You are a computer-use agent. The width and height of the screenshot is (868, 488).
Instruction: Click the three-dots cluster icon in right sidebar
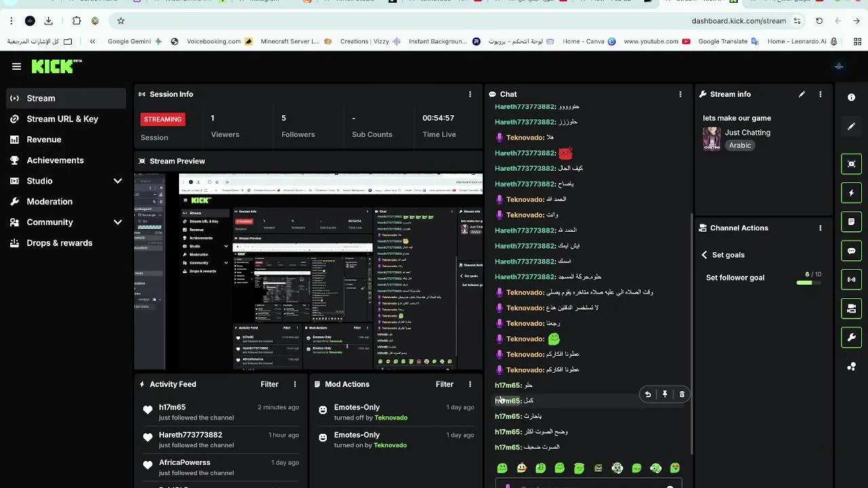point(852,367)
